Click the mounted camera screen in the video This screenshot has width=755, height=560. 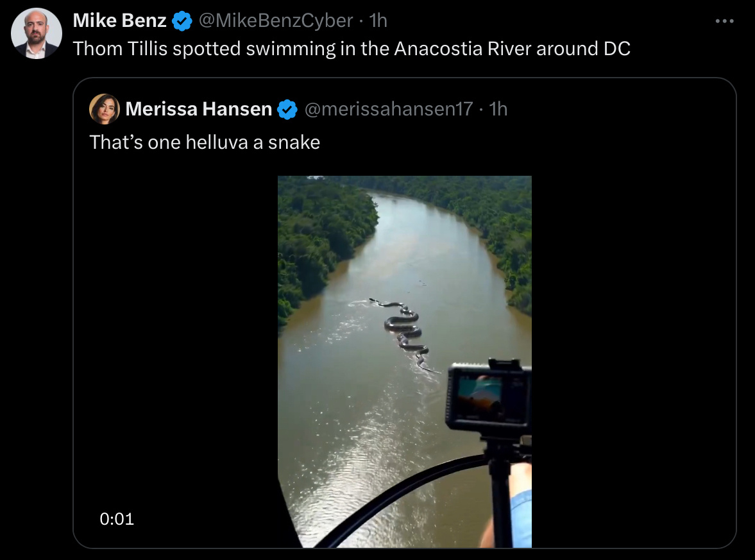(x=488, y=398)
